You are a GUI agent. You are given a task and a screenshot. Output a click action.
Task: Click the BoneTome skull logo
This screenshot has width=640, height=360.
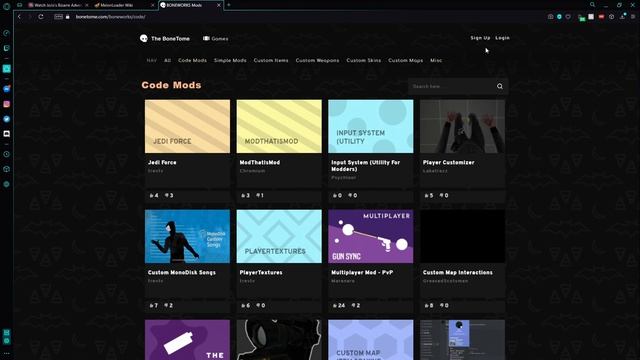click(x=144, y=38)
